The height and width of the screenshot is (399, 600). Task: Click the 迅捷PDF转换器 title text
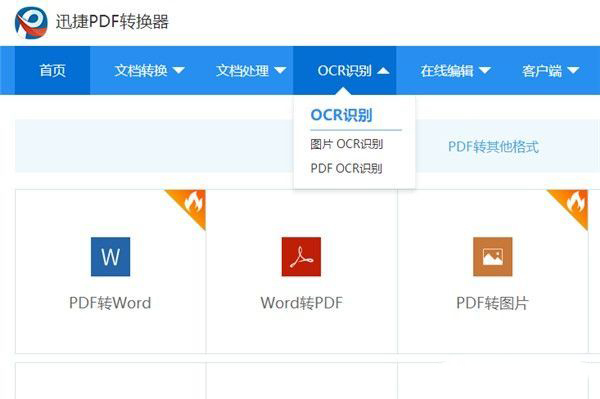[x=112, y=22]
